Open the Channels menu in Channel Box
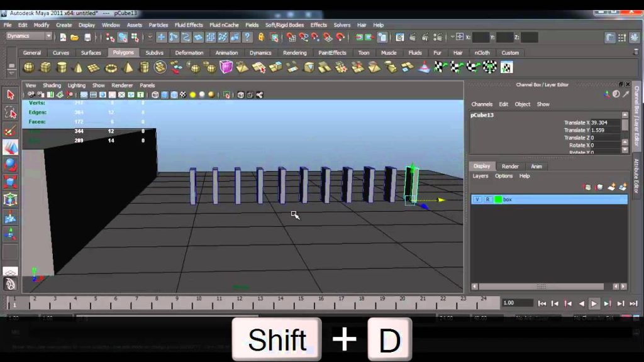 click(x=482, y=104)
